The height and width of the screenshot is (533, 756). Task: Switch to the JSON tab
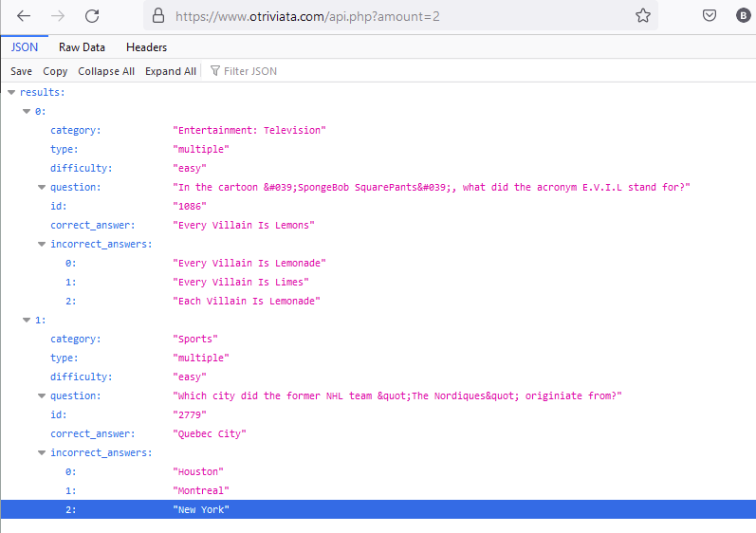(x=24, y=47)
